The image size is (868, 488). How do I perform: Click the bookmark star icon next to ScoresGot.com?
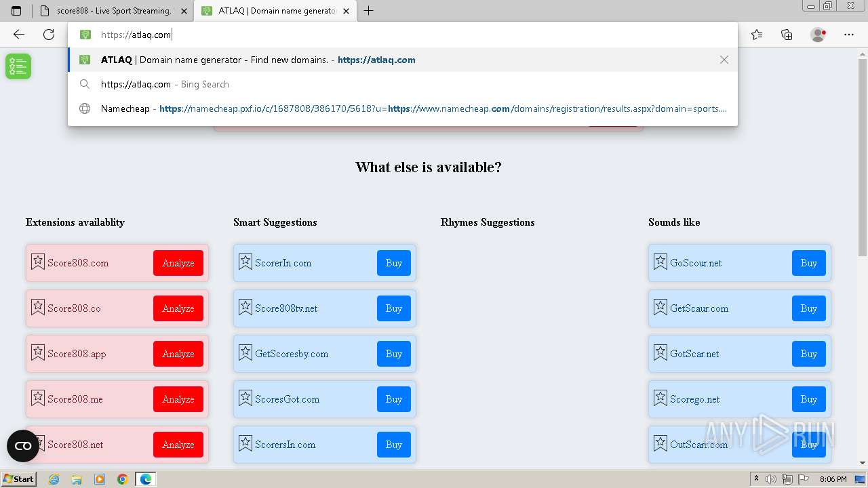coord(245,398)
